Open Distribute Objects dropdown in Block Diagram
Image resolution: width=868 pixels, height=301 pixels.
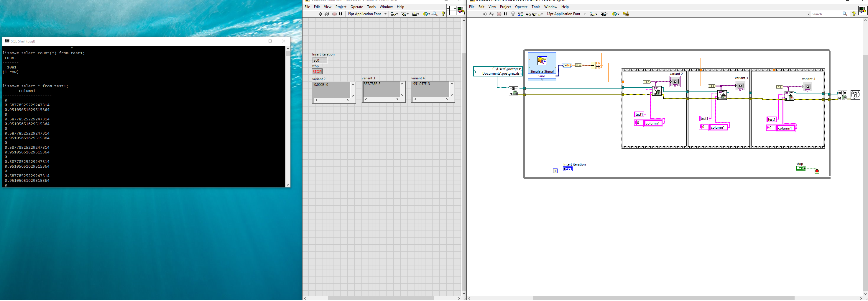604,14
